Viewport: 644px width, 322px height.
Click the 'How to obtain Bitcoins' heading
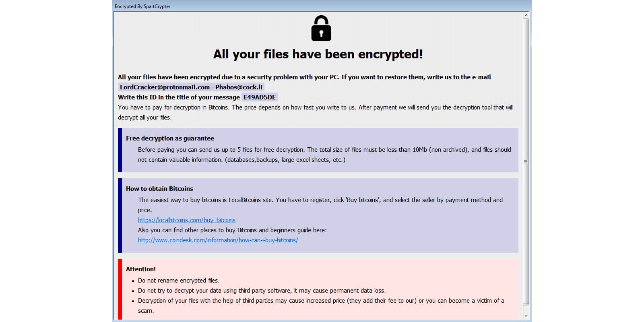tap(159, 189)
